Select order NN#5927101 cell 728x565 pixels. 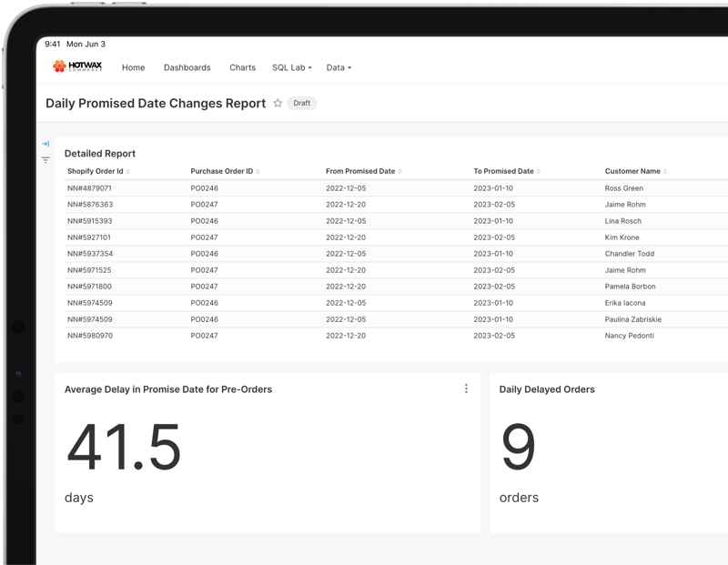coord(88,237)
